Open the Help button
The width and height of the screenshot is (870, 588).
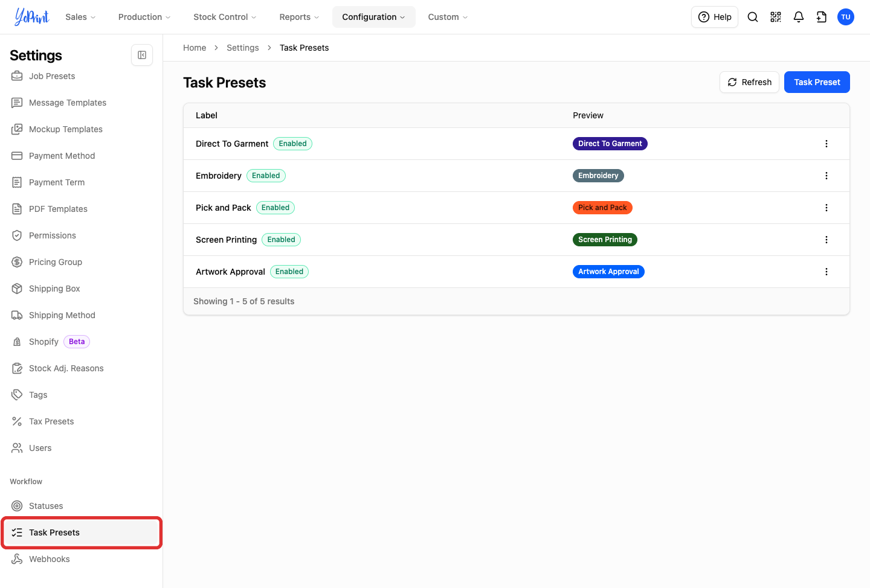tap(715, 17)
